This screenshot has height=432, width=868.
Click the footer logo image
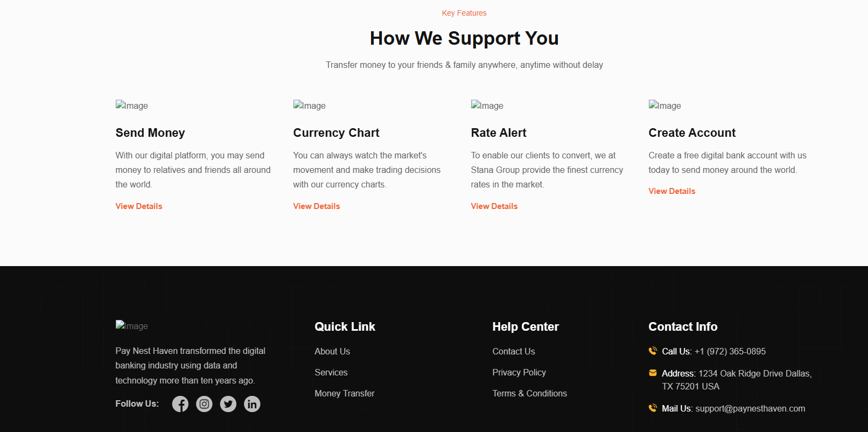pyautogui.click(x=132, y=326)
